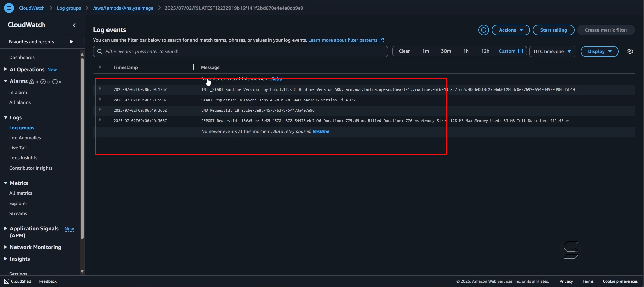644x287 pixels.
Task: Expand the INIT_START log event row
Action: 100,88
